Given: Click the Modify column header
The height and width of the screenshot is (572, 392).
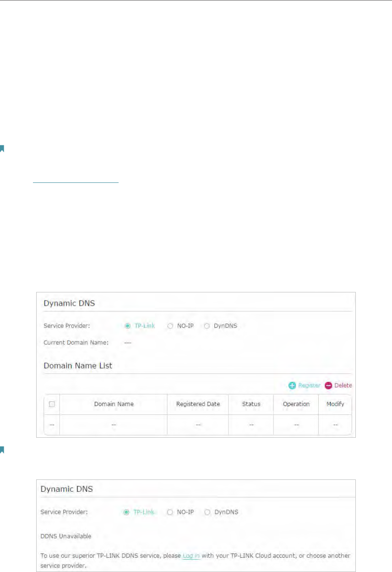Looking at the screenshot, I should pos(335,404).
